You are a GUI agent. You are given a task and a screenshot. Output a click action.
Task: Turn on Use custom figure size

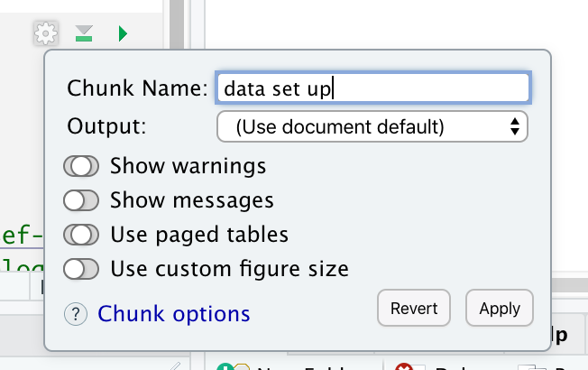click(x=81, y=269)
